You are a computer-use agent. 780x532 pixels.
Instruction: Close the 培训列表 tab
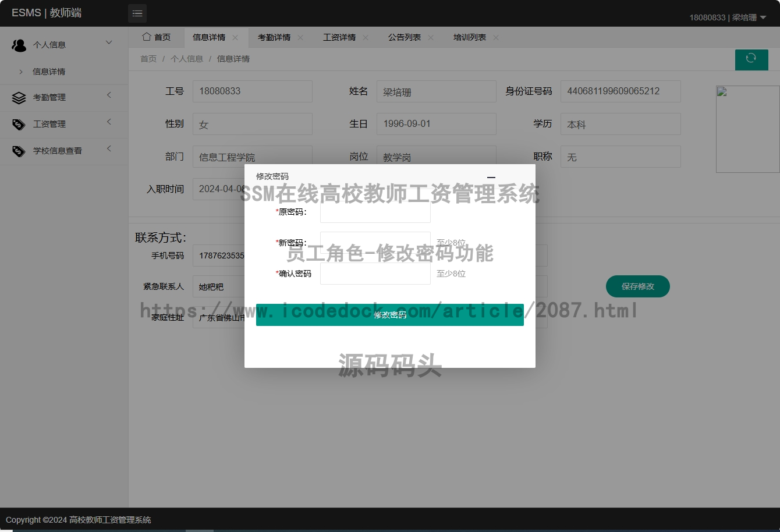[496, 37]
